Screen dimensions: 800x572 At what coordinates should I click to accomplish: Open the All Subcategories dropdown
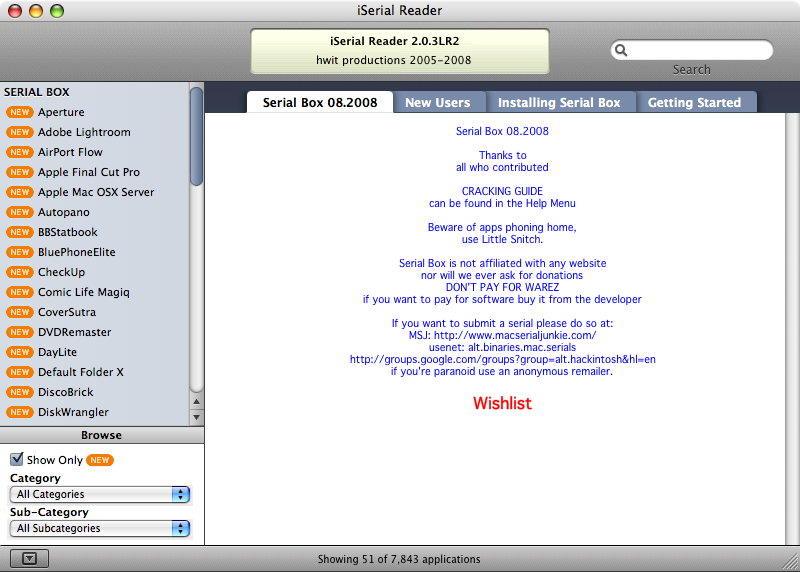coord(100,528)
